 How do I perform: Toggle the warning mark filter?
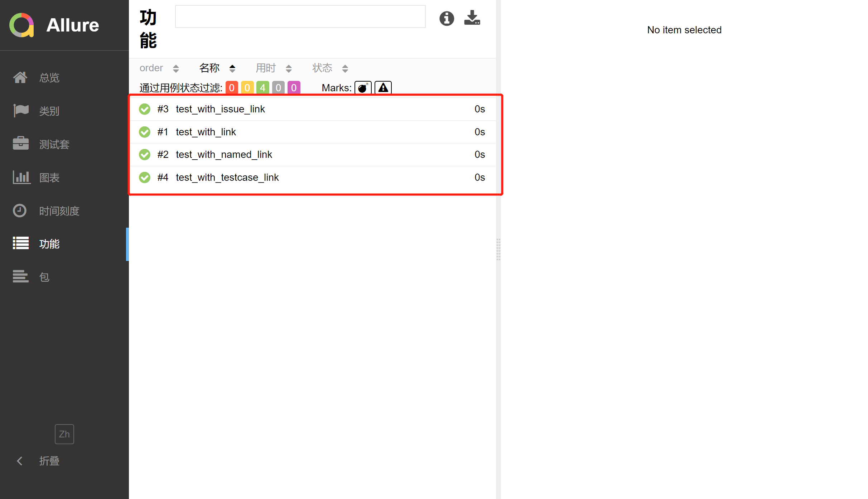point(382,88)
